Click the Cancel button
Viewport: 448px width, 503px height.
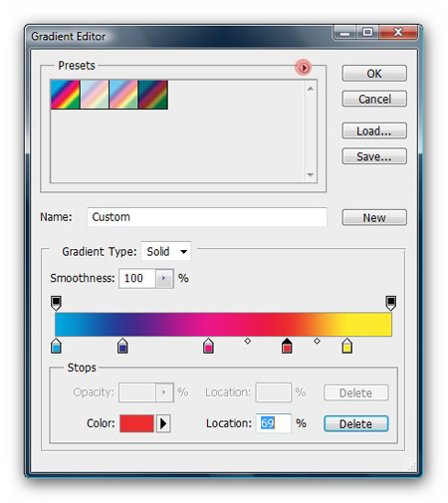coord(374,99)
